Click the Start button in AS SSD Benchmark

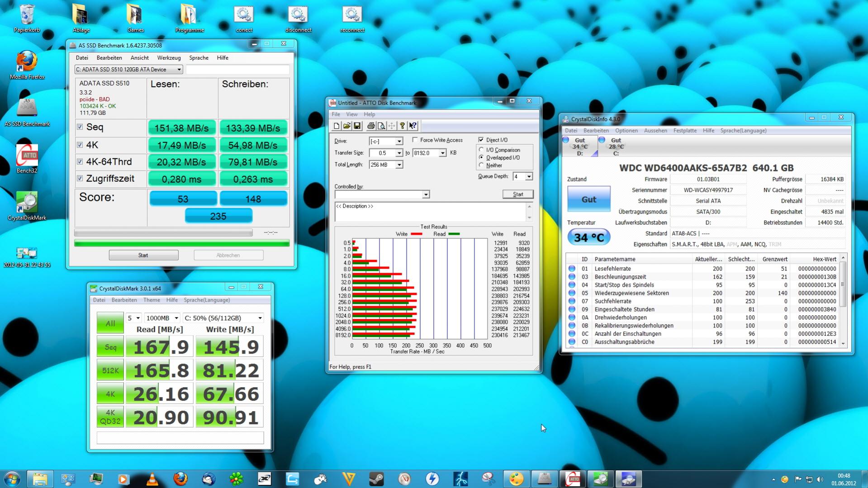pos(143,255)
